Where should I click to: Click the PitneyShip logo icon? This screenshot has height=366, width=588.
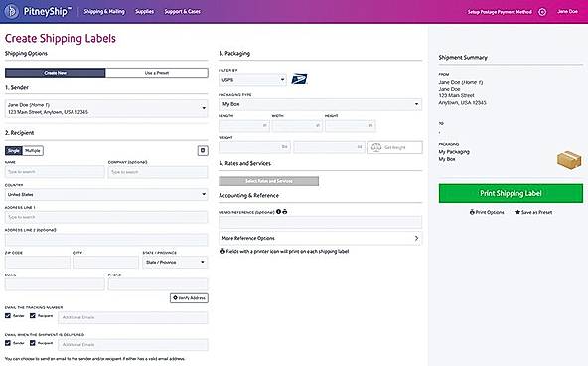12,12
